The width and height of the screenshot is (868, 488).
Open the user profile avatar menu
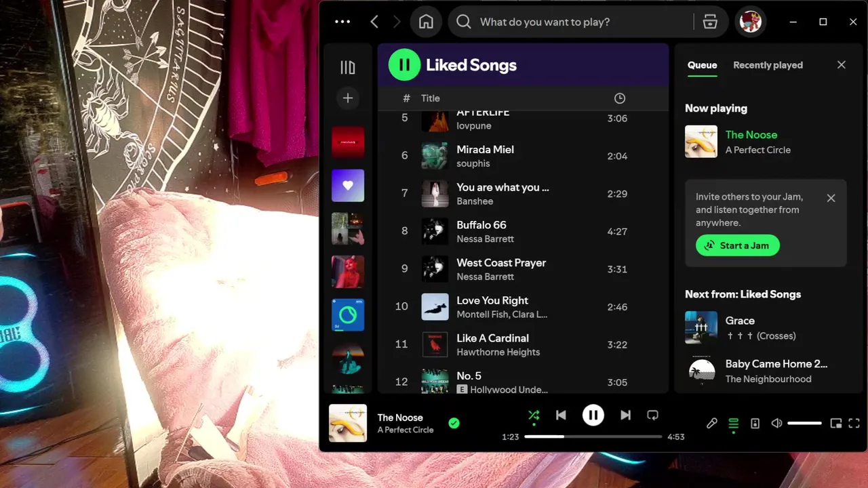pyautogui.click(x=751, y=22)
